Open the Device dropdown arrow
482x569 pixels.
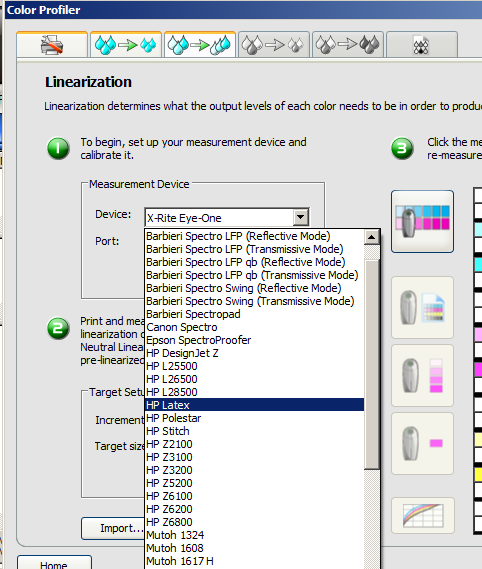[x=301, y=218]
